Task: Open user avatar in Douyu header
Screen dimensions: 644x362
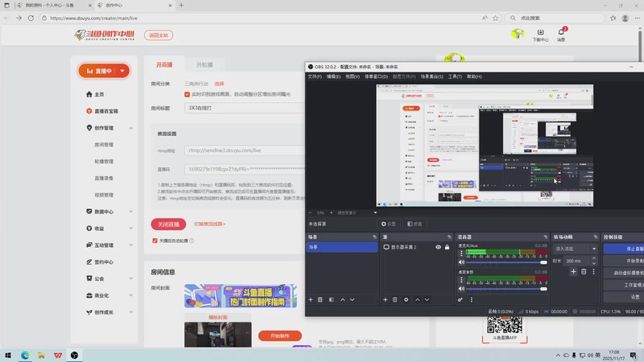Action: [x=518, y=33]
